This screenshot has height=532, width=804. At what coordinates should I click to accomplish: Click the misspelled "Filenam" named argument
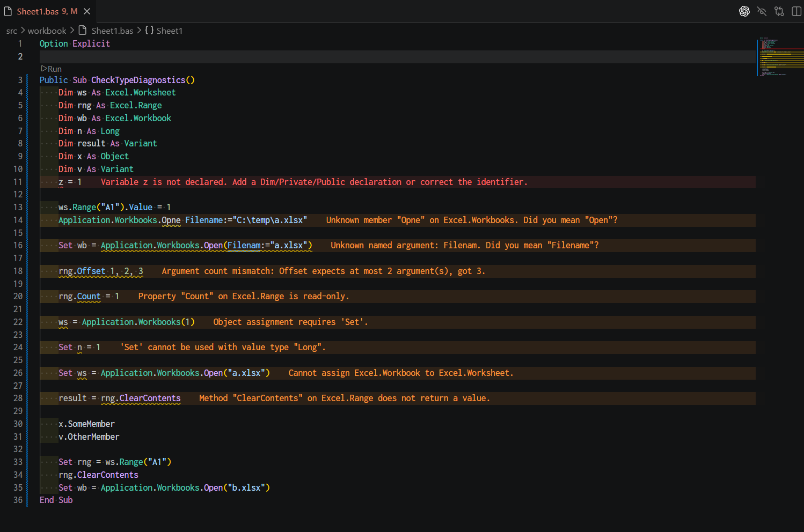[x=244, y=246]
